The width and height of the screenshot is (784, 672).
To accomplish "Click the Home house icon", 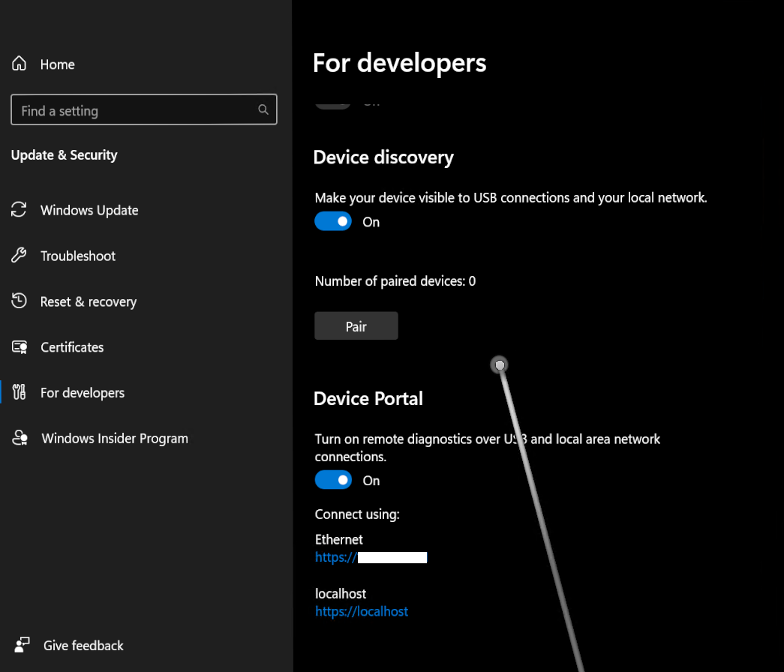I will 19,64.
